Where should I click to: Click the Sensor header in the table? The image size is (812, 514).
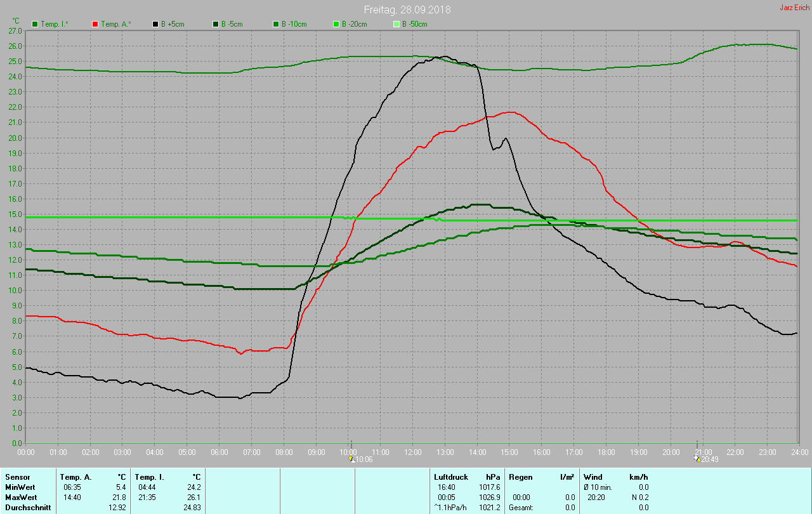17,477
